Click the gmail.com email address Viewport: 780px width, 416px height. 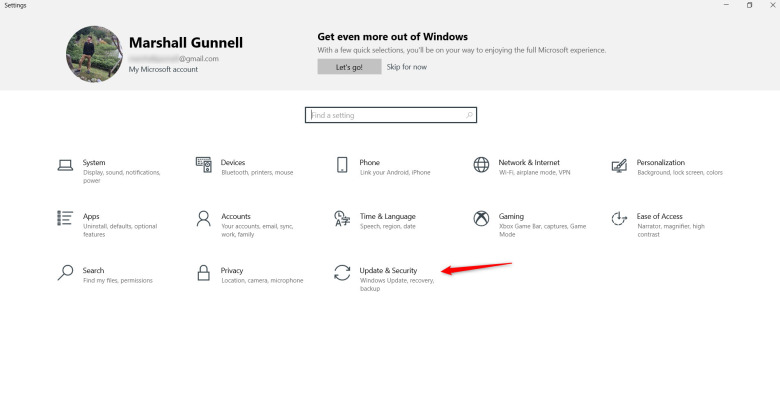174,59
